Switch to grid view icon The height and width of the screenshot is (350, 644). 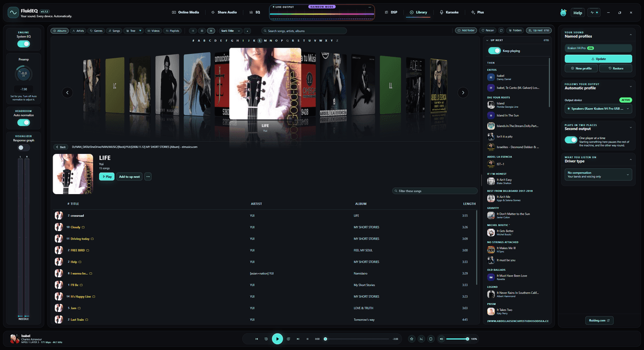[x=202, y=31]
